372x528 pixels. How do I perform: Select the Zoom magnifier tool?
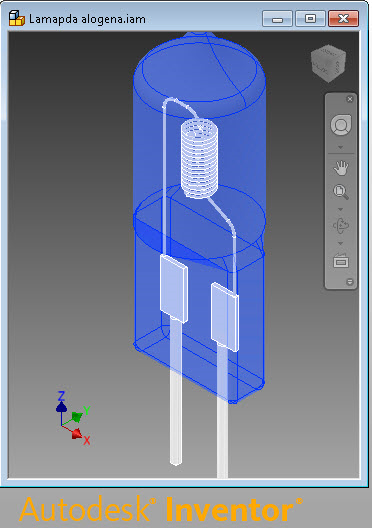click(x=341, y=192)
